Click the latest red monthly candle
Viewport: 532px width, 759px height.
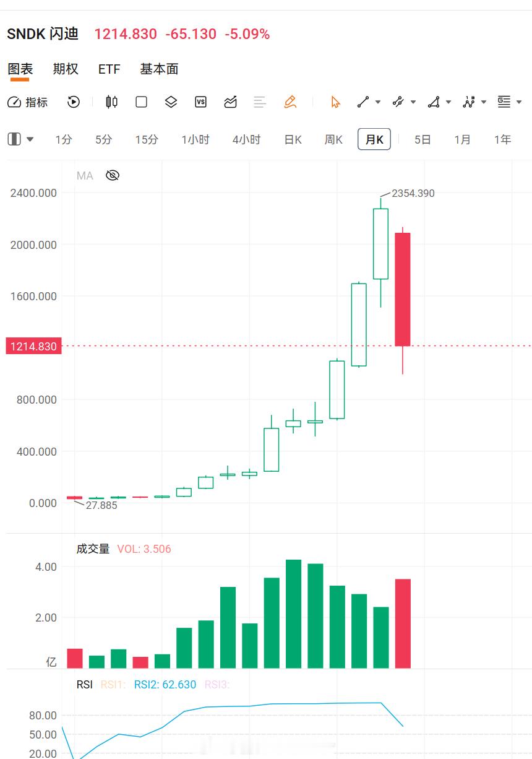tap(403, 289)
